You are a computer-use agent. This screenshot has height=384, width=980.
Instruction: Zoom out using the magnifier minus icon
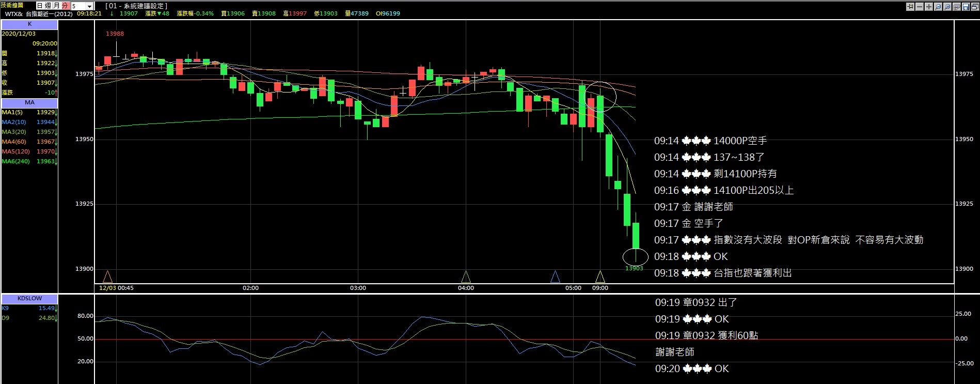point(938,7)
